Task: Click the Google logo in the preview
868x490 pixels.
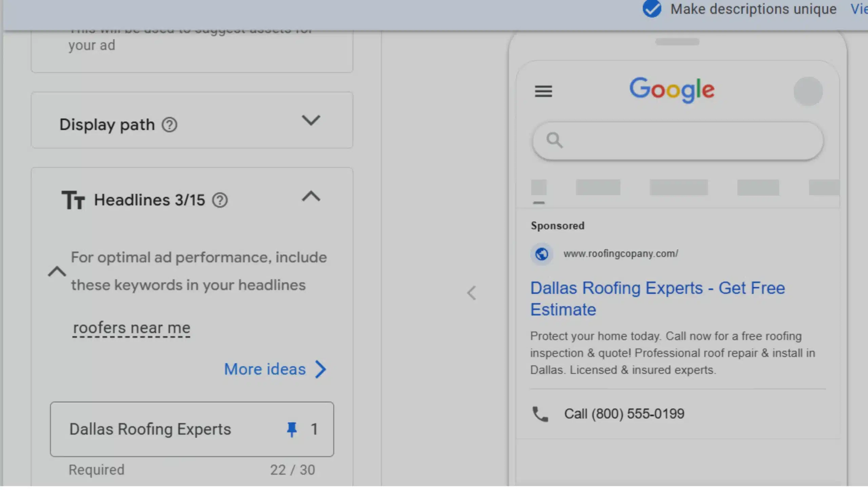Action: click(672, 90)
